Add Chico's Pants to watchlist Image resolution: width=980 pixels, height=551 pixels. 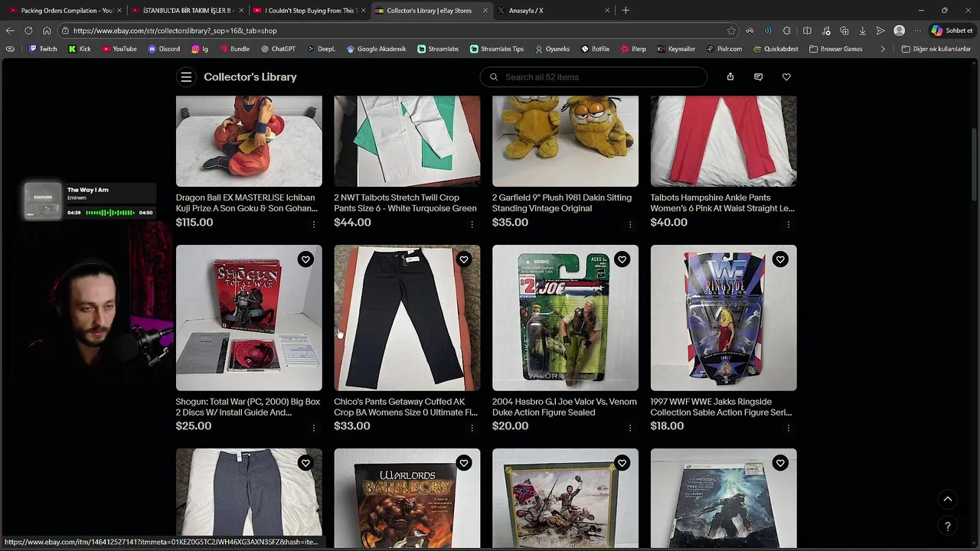(x=464, y=259)
